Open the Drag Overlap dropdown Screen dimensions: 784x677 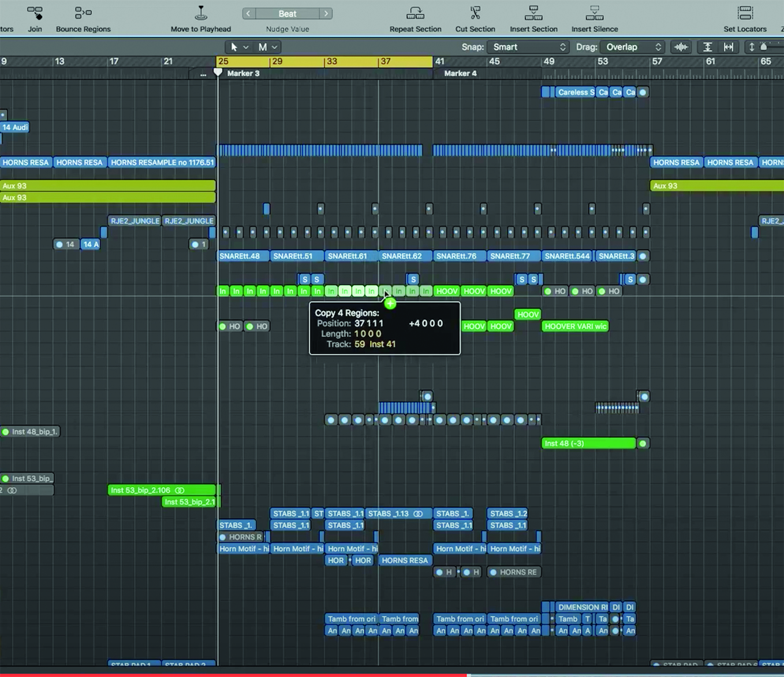point(633,47)
